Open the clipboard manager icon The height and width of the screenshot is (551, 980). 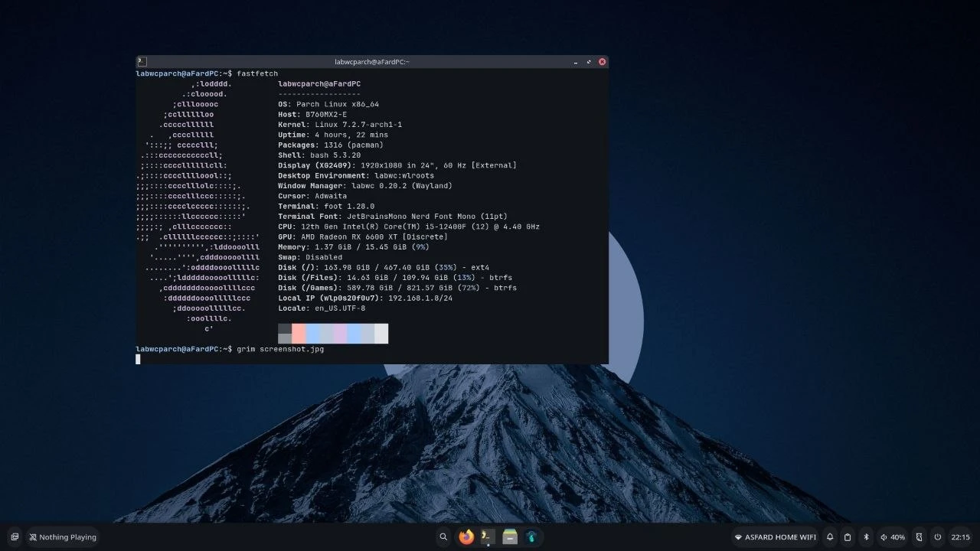coord(848,537)
